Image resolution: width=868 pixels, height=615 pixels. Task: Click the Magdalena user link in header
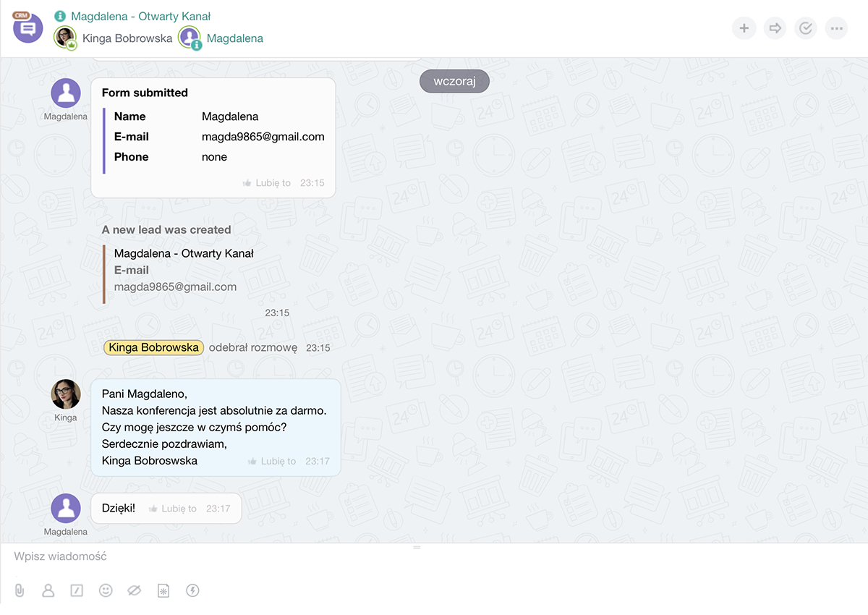[234, 38]
